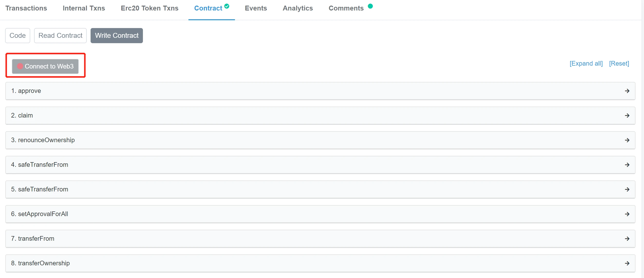This screenshot has width=644, height=278.
Task: Click the arrow icon on setApprovalForAll row
Action: pos(627,214)
